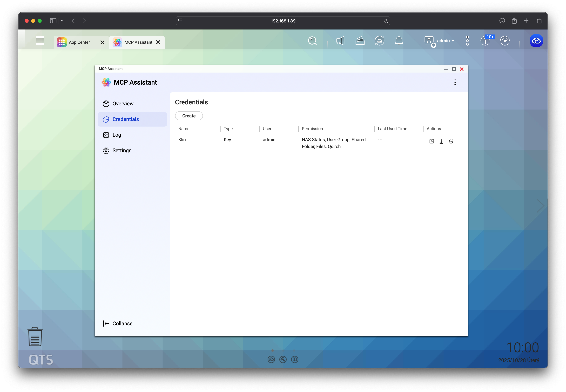566x392 pixels.
Task: Click the browser address bar
Action: point(283,21)
